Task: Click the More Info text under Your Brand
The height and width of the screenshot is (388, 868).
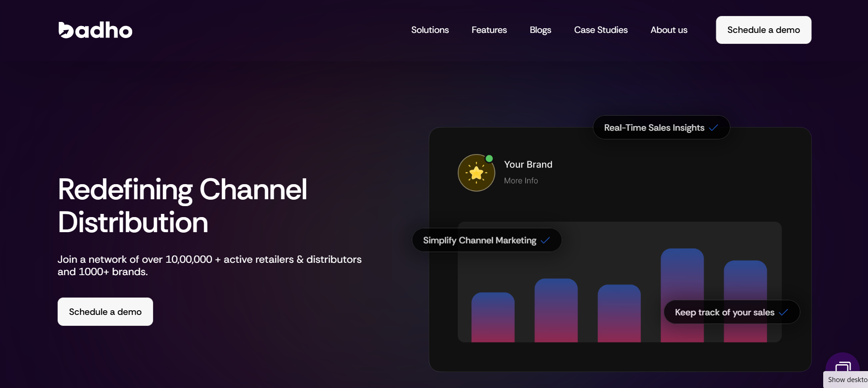Action: tap(521, 181)
